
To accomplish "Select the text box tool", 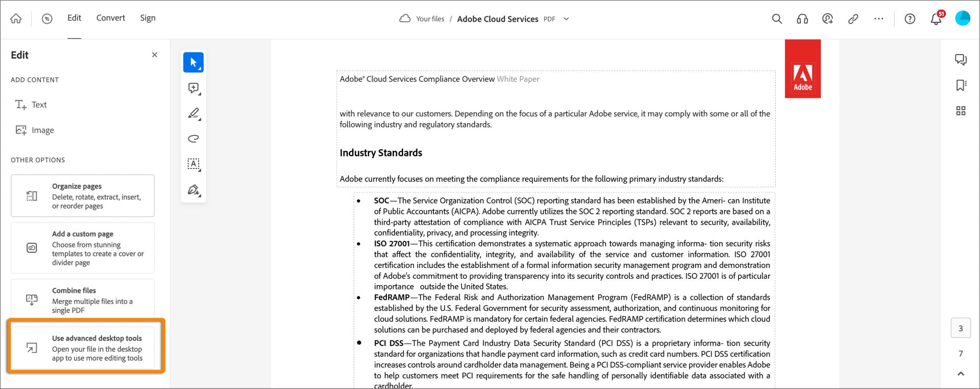I will [193, 164].
